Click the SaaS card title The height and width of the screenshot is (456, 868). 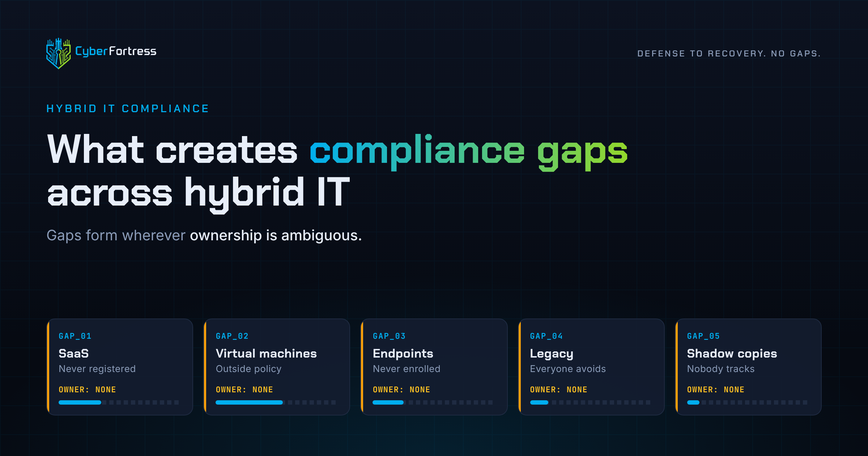pos(74,353)
